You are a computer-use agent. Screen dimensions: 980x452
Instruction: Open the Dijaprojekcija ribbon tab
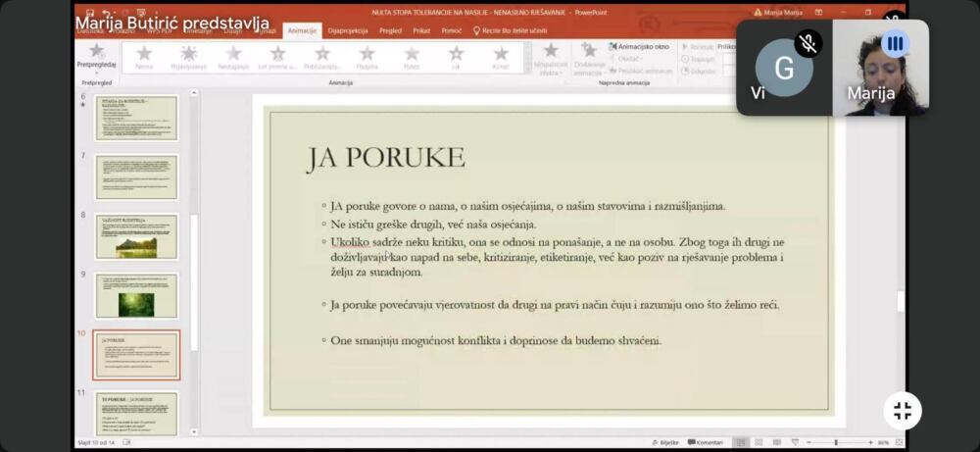[348, 30]
